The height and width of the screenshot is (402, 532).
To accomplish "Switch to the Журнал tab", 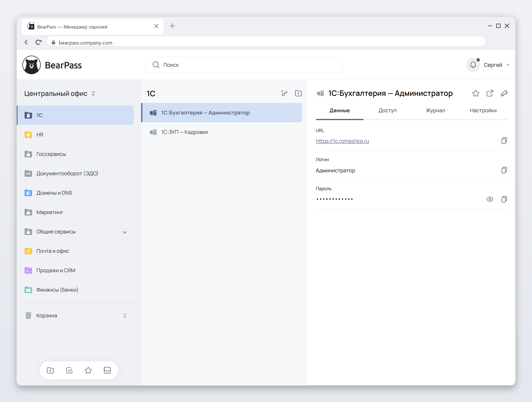I will [435, 111].
